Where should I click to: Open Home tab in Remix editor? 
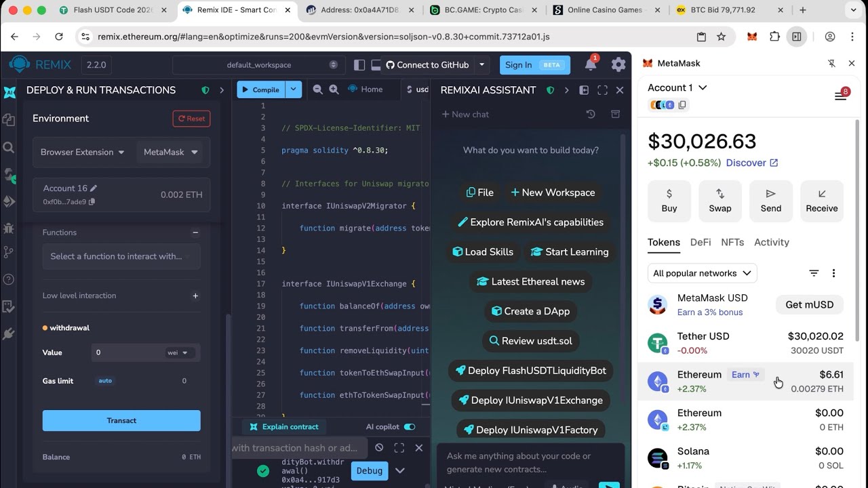(x=365, y=89)
